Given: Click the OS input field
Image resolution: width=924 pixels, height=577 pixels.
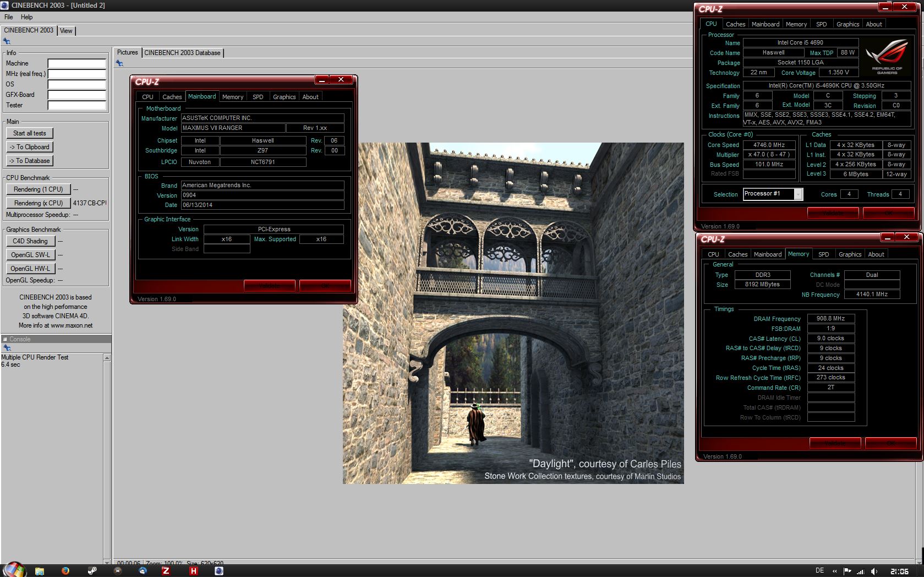Looking at the screenshot, I should coord(76,84).
